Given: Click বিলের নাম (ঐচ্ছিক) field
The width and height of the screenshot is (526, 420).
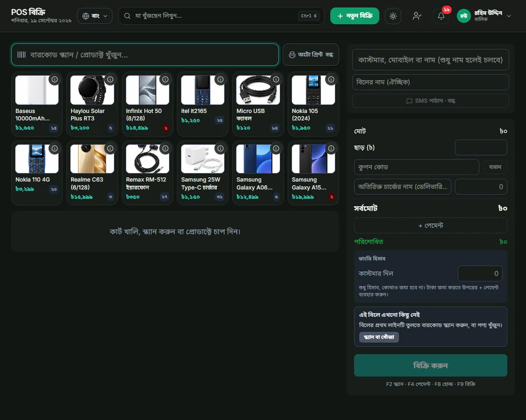Looking at the screenshot, I should [x=430, y=82].
